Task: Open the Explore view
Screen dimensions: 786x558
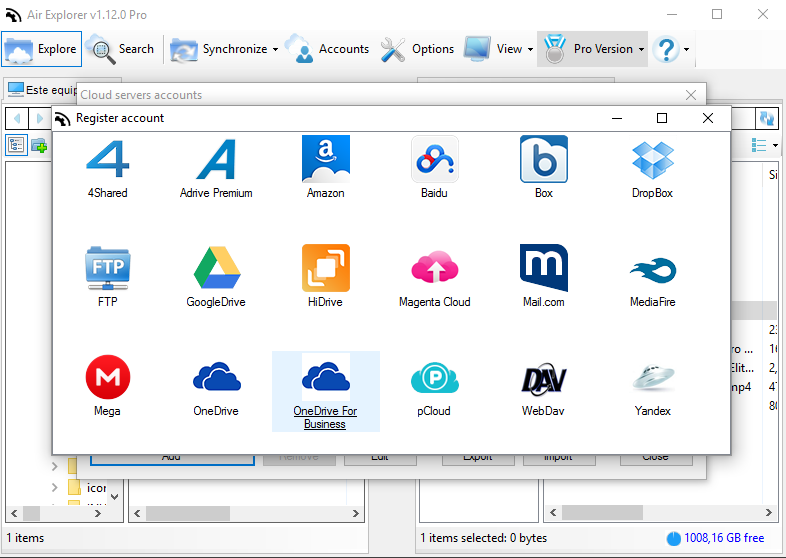Action: [x=42, y=49]
